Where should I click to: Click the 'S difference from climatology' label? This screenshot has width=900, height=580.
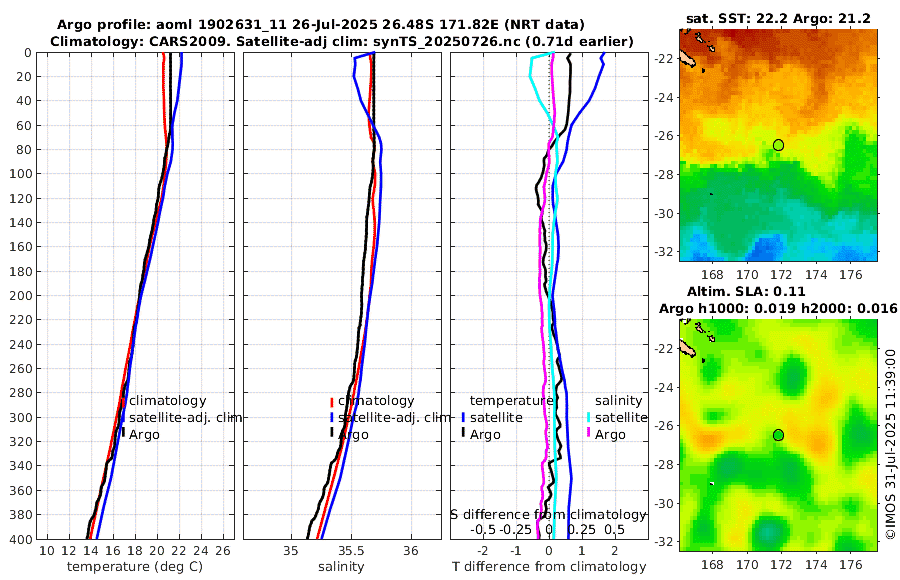point(548,515)
